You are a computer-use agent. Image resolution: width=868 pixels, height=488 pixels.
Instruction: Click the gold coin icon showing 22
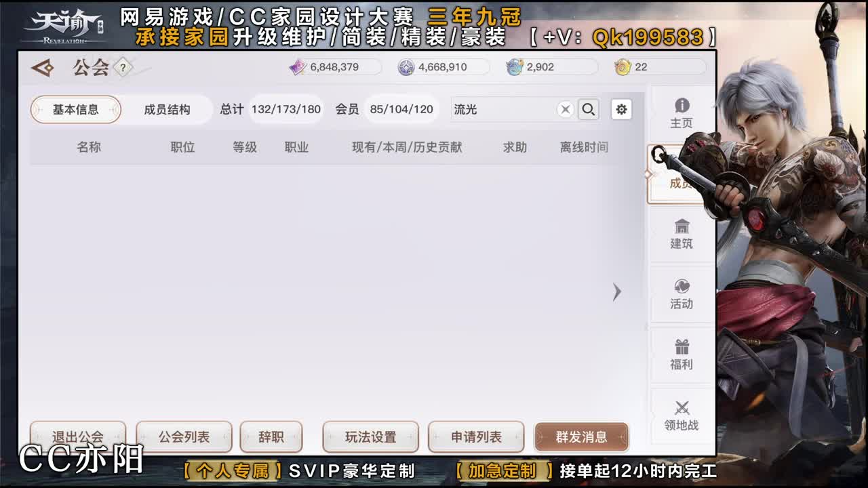pos(623,67)
